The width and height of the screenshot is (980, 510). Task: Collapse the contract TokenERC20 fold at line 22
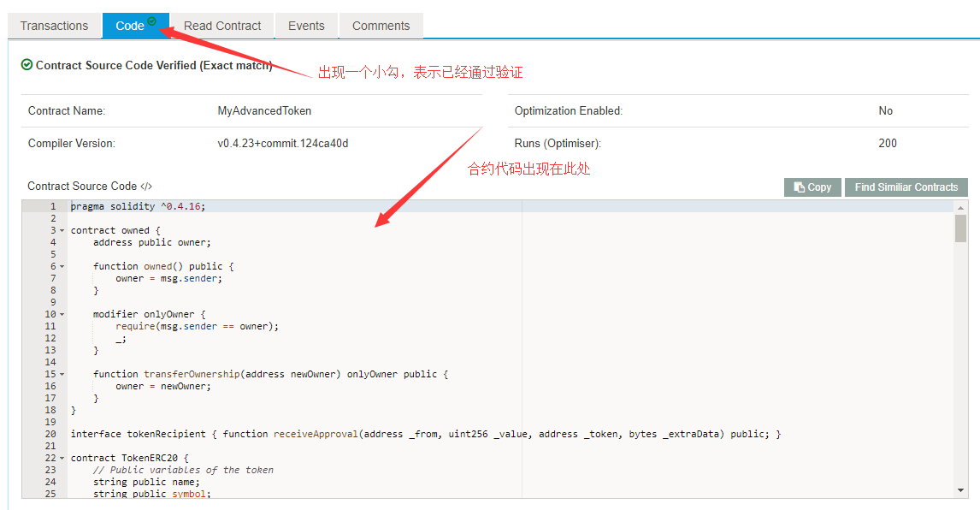[x=62, y=458]
